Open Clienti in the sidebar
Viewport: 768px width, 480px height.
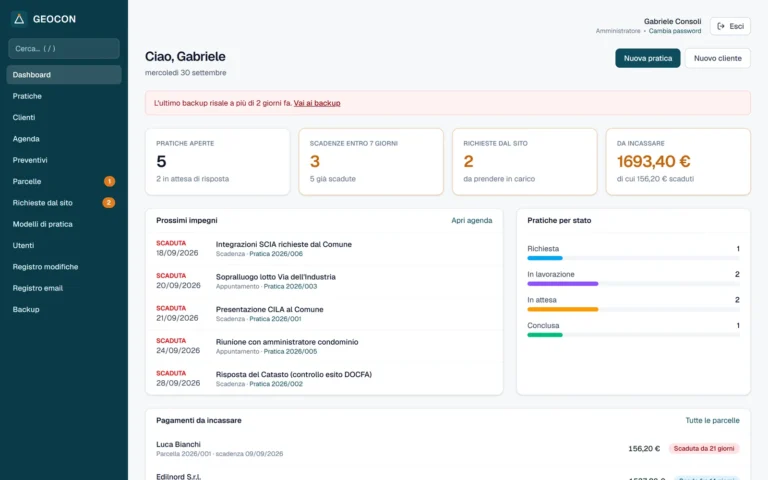64,118
